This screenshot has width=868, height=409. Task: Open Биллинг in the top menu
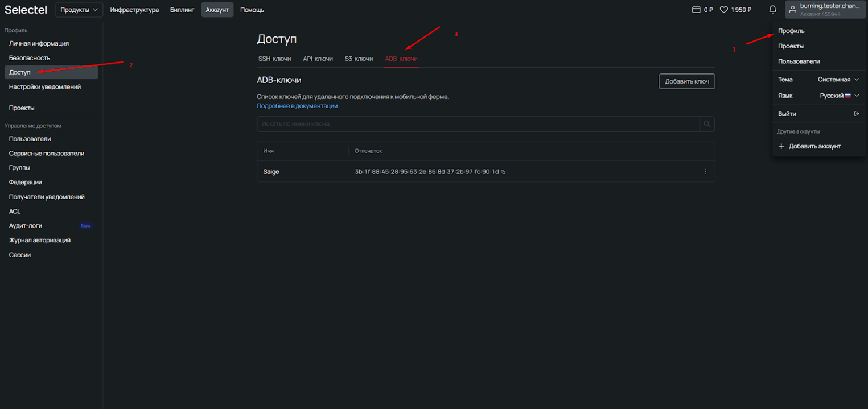tap(182, 10)
